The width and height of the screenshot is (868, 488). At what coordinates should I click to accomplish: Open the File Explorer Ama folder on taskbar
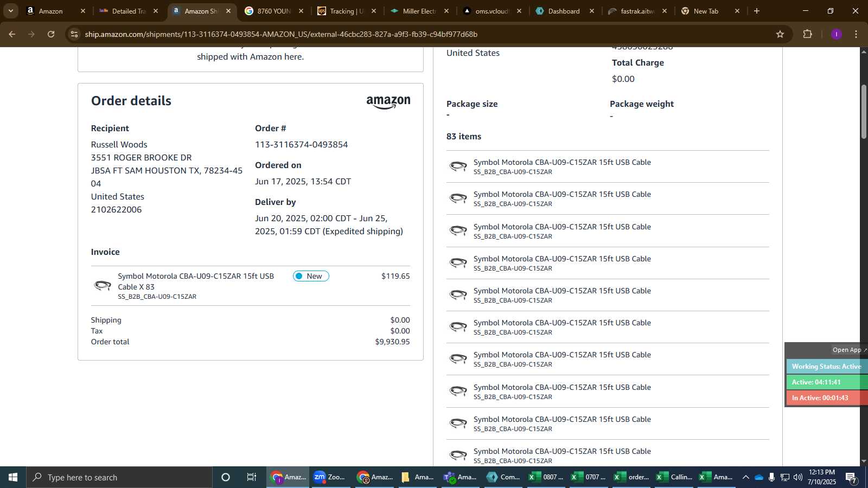click(417, 477)
